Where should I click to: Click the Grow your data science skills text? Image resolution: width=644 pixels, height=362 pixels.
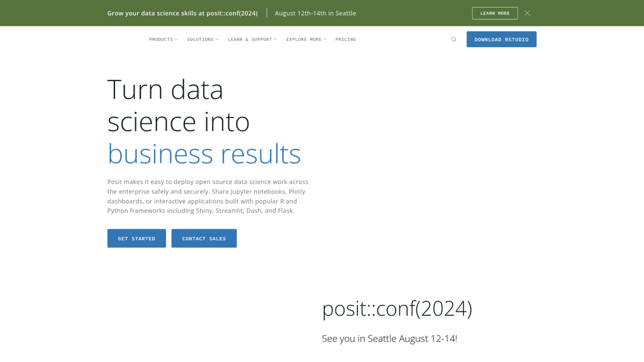tap(182, 13)
